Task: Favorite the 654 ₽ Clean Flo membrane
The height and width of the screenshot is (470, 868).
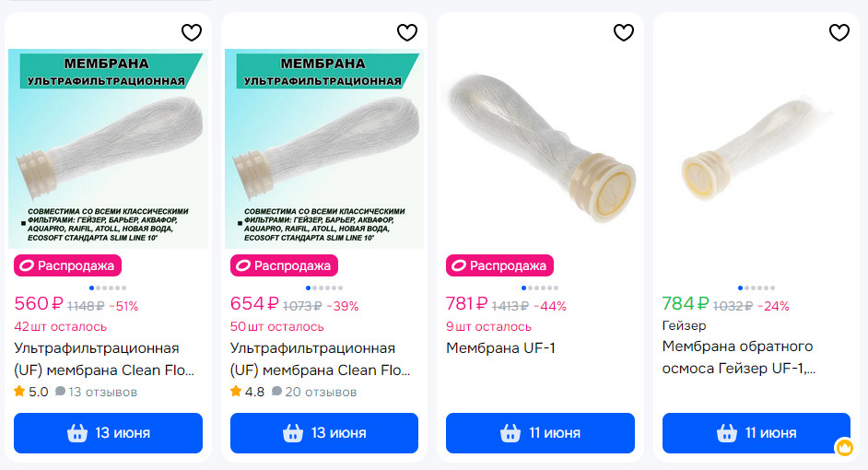Action: [x=407, y=33]
